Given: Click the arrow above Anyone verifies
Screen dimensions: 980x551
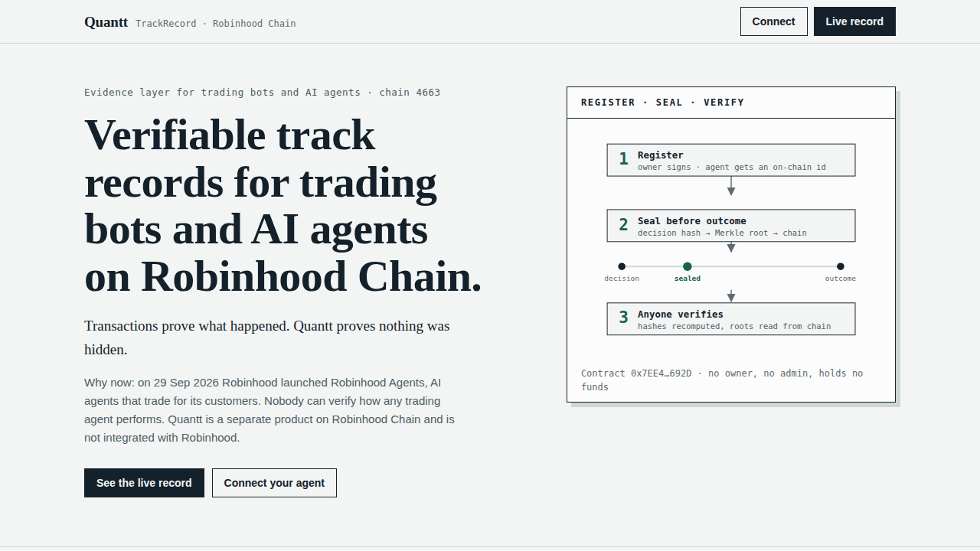Looking at the screenshot, I should pos(731,296).
